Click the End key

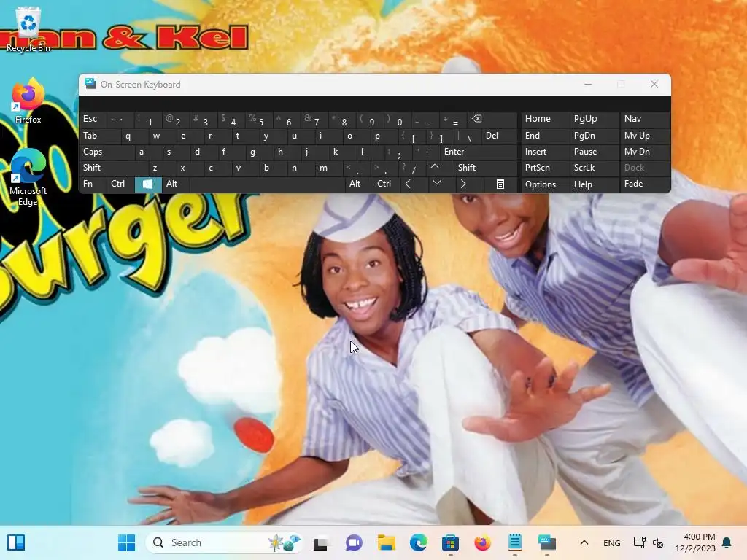click(545, 136)
